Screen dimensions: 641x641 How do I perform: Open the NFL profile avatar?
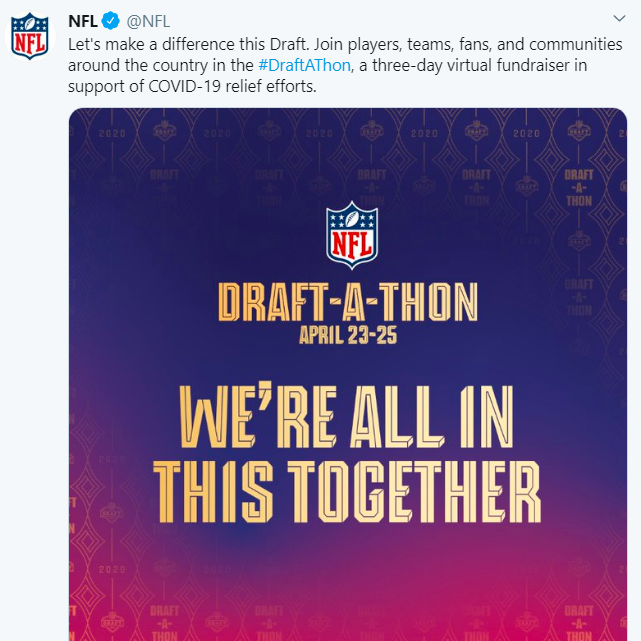click(x=29, y=38)
